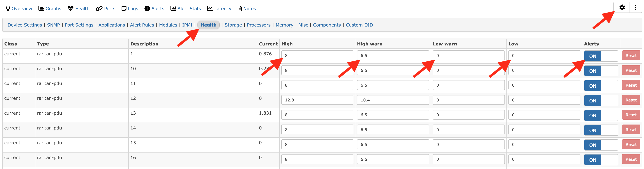Click the Low field for sensor 16

(544, 159)
